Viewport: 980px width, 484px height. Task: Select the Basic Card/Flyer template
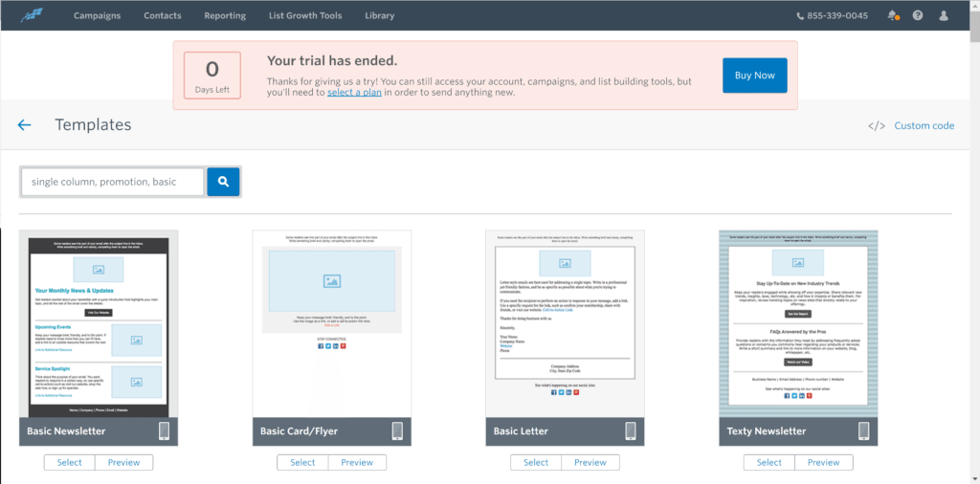click(x=302, y=462)
